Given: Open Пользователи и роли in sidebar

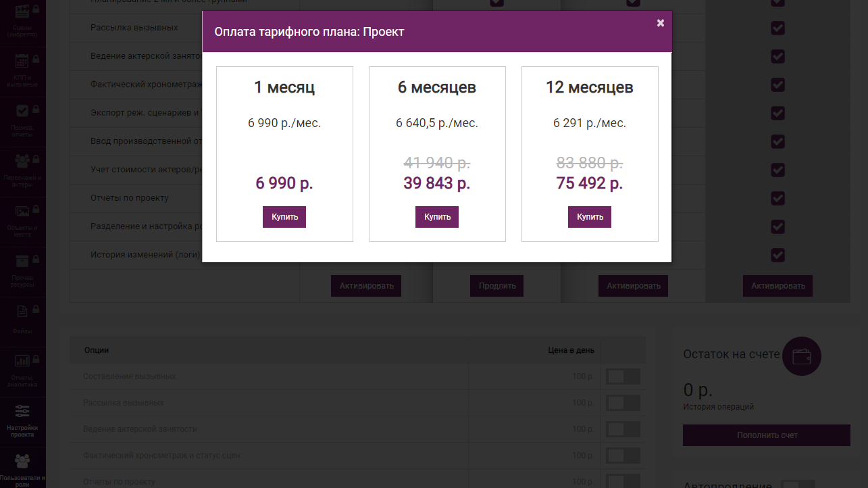Looking at the screenshot, I should tap(23, 470).
